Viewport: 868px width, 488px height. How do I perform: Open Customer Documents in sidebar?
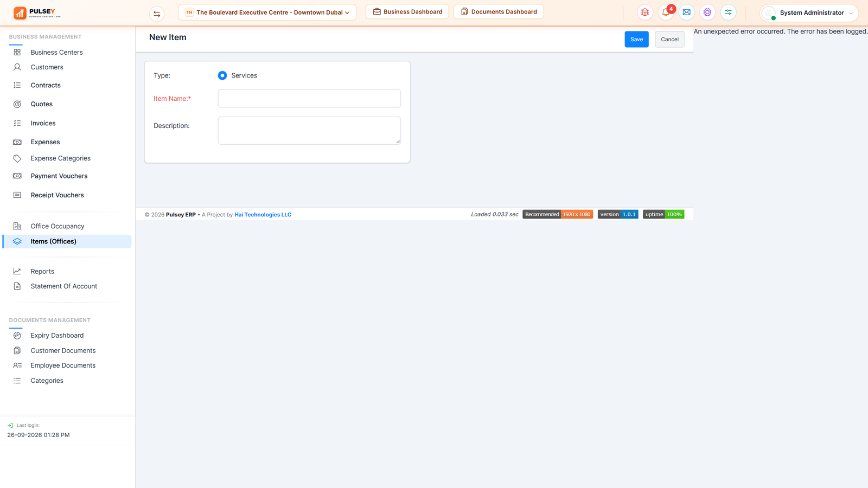(x=63, y=351)
